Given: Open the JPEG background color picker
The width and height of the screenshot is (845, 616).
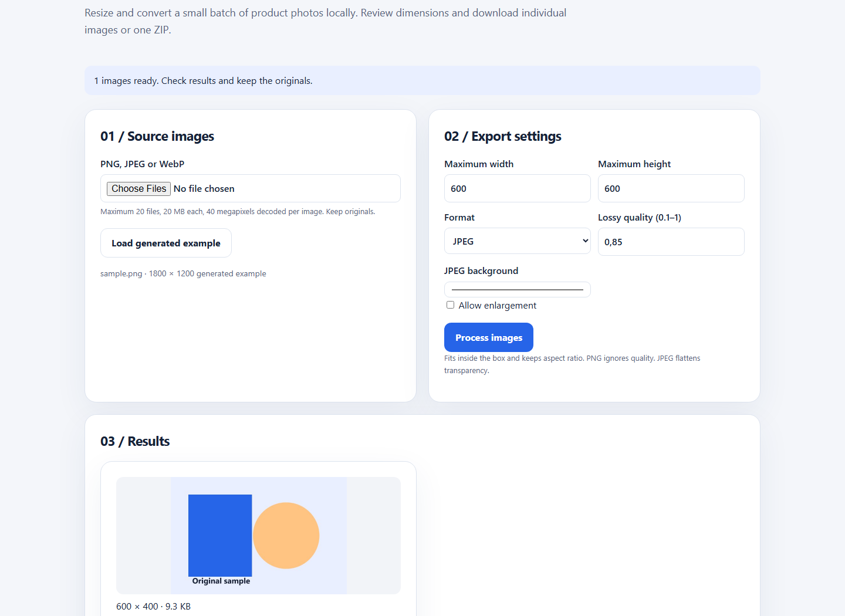Looking at the screenshot, I should pyautogui.click(x=518, y=289).
